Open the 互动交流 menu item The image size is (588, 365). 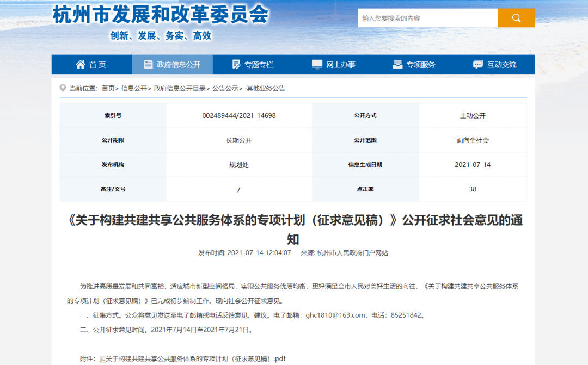[x=502, y=64]
